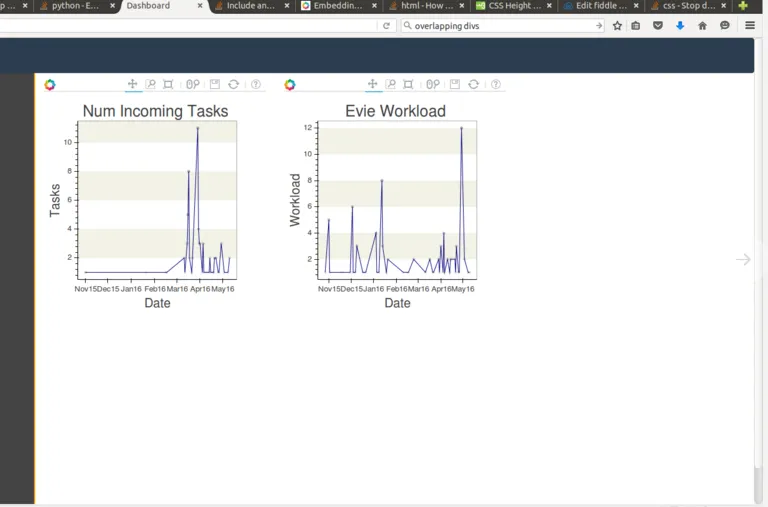Click the 'overlapping divs' search field
This screenshot has height=507, width=768.
pyautogui.click(x=502, y=26)
